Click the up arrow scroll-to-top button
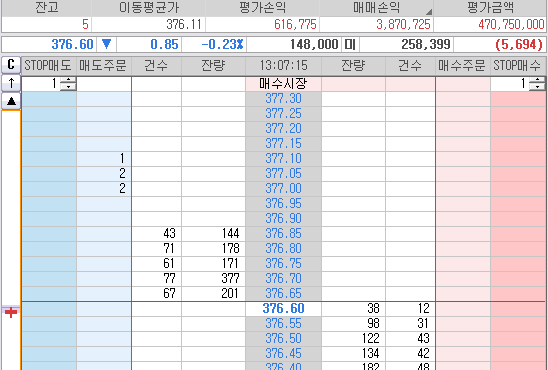Screen dimensions: 548x370 coord(11,83)
